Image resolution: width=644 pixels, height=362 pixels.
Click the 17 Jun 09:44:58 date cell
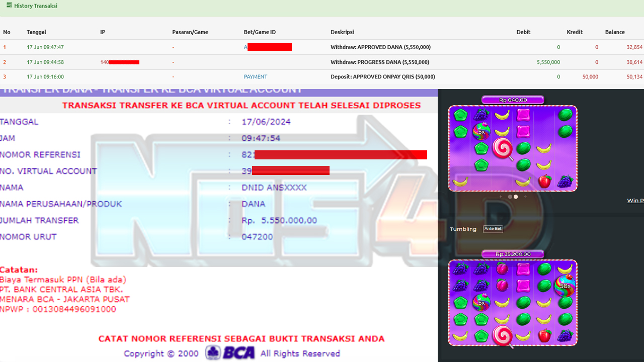tap(45, 62)
